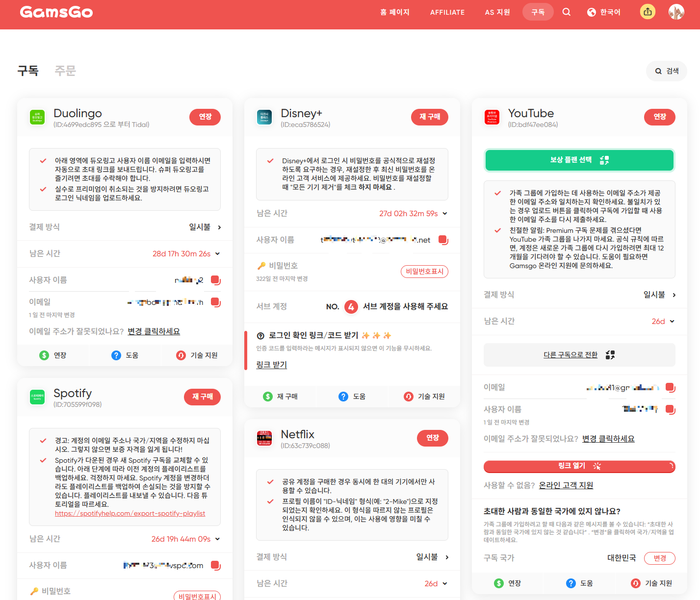700x600 pixels.
Task: Click green 보상 플랜 선택 button
Action: pos(579,160)
